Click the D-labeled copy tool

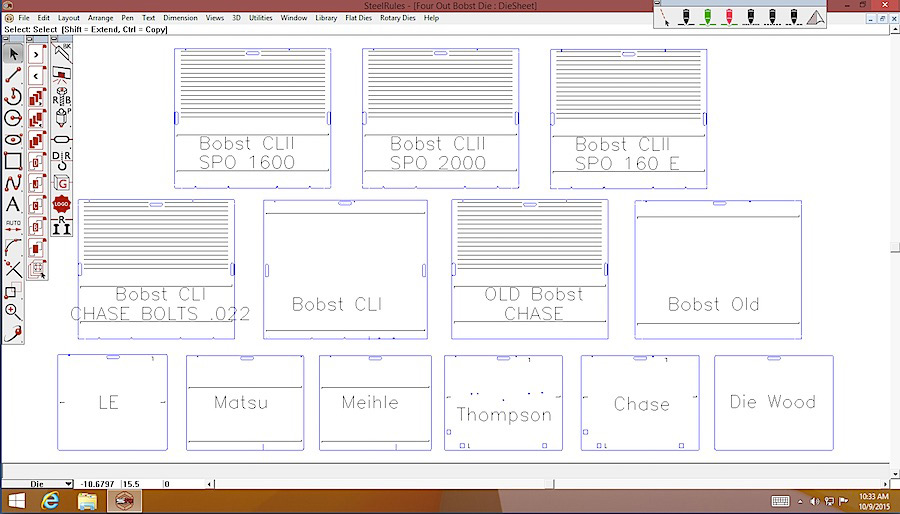point(37,162)
